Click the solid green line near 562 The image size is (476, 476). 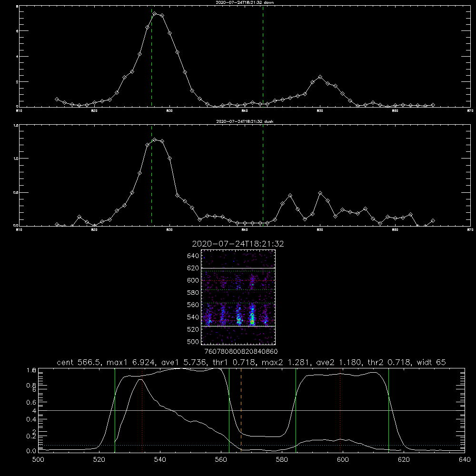229,410
